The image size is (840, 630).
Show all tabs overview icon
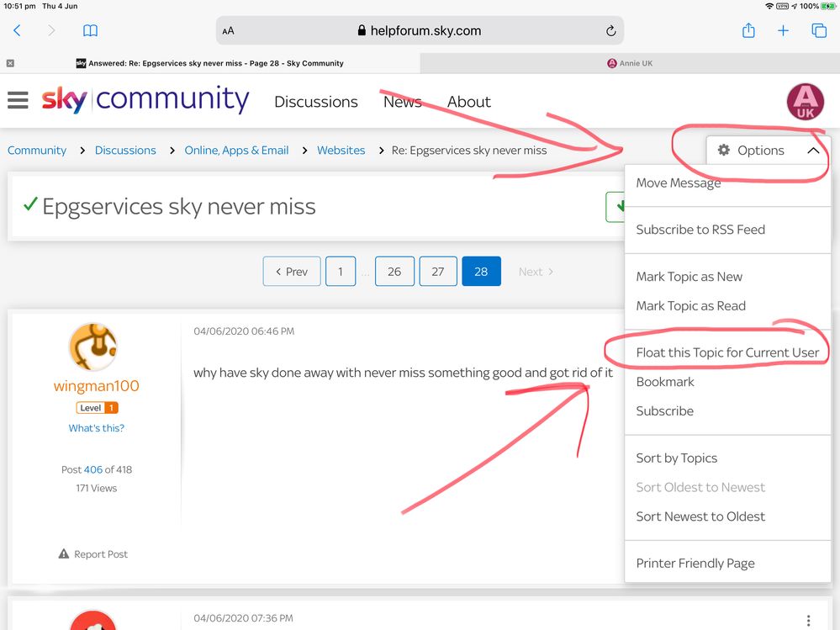pos(818,30)
